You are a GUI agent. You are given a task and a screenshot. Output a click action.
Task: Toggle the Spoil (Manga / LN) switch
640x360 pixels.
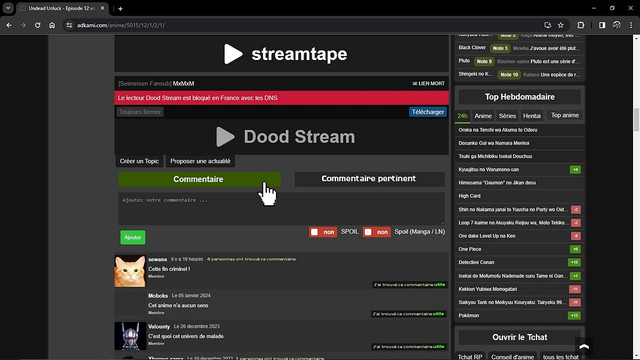pos(376,232)
